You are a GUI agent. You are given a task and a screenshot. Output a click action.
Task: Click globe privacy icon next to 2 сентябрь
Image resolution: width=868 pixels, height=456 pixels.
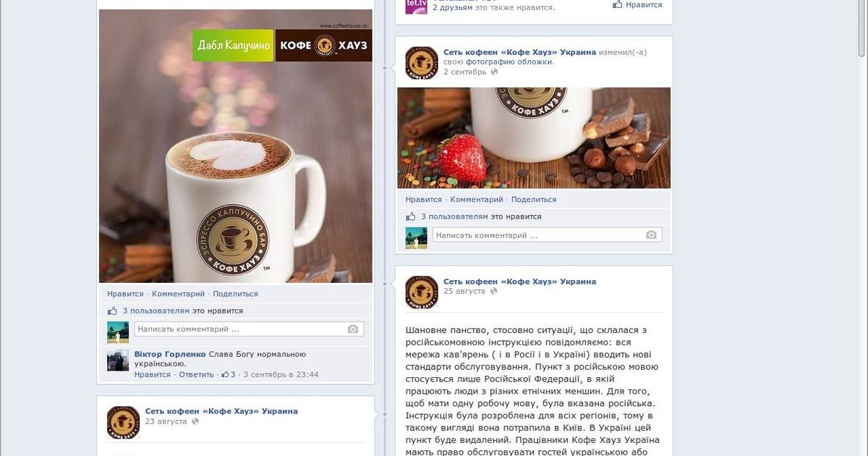pyautogui.click(x=494, y=72)
